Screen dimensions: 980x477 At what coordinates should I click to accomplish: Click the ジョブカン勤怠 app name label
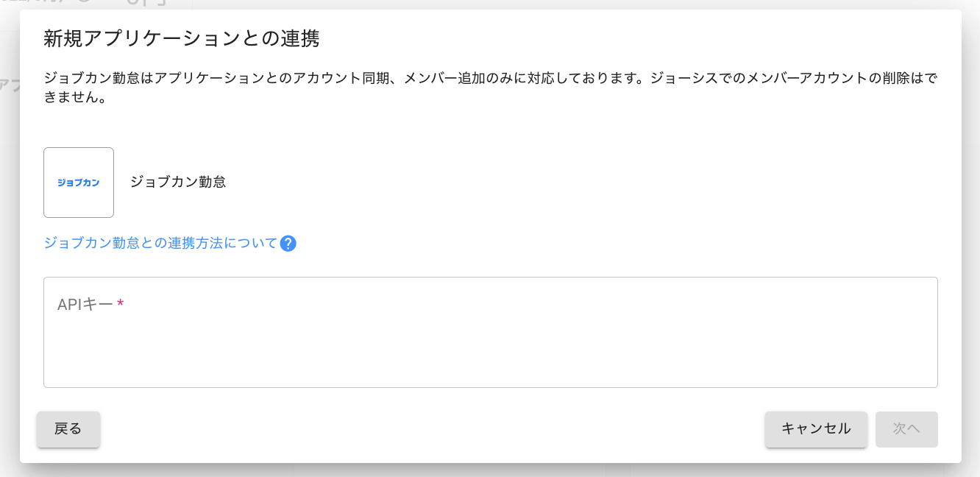[x=178, y=183]
